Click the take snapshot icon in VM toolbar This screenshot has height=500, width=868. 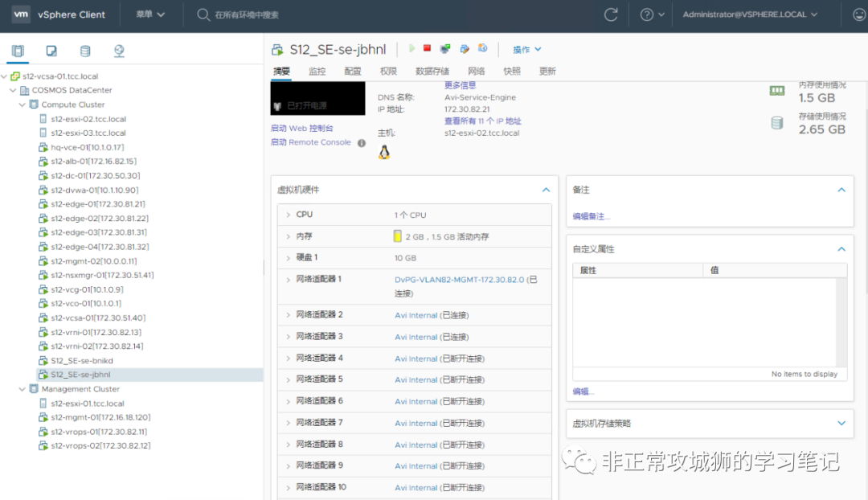(x=483, y=48)
